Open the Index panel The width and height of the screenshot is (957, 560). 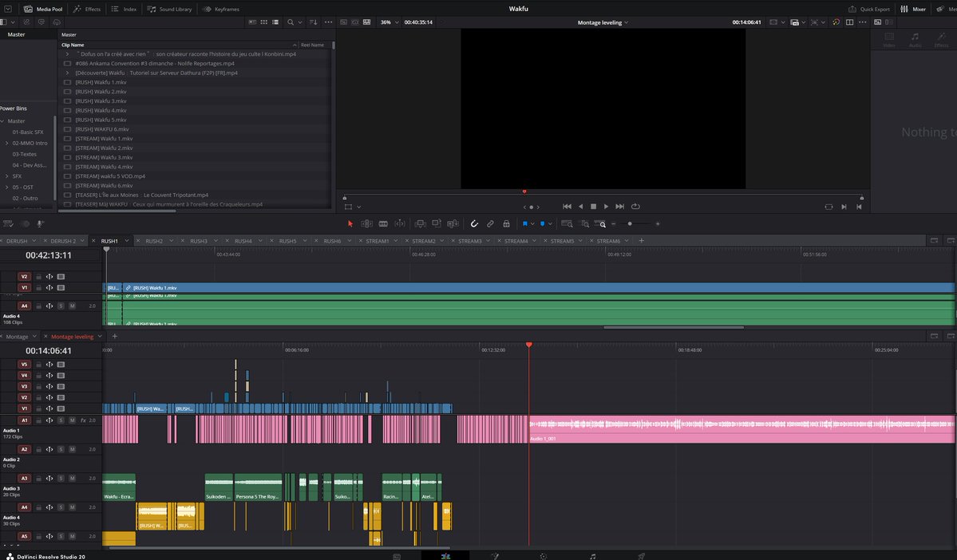124,9
